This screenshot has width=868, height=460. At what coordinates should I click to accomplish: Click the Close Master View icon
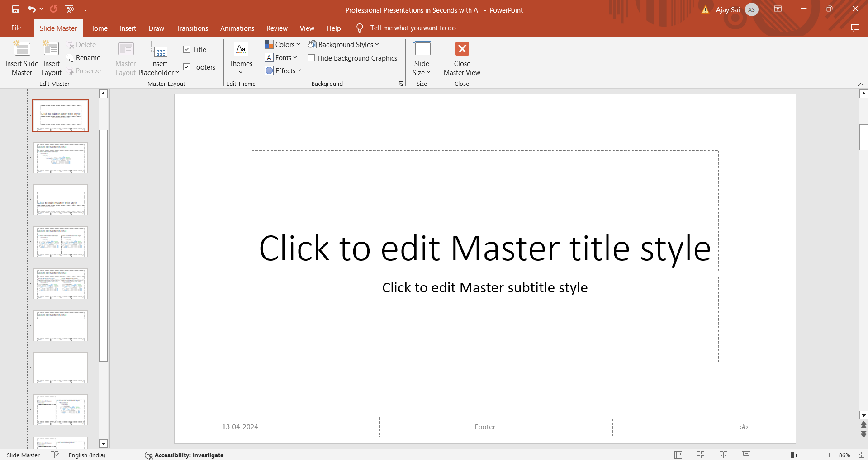tap(462, 49)
